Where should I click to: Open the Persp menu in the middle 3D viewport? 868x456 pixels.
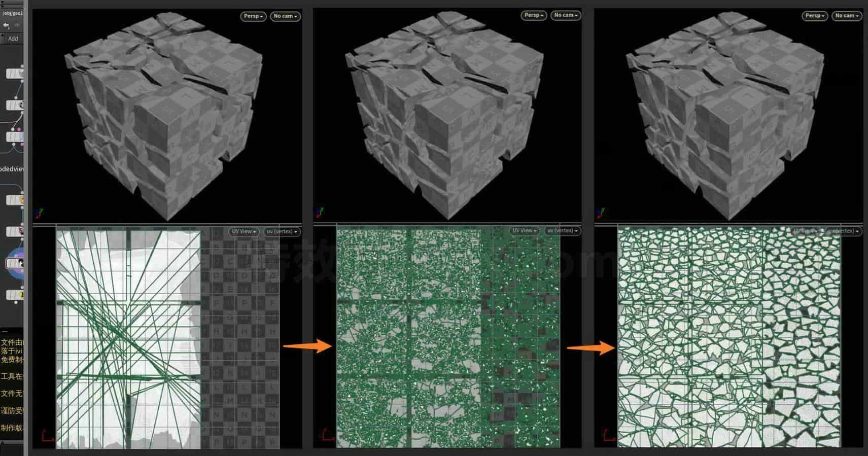click(534, 15)
